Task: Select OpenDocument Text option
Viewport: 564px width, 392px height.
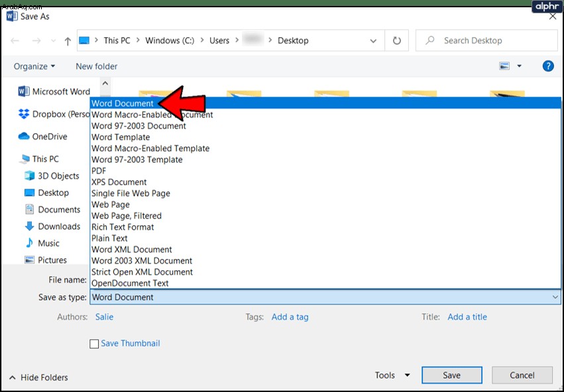Action: pyautogui.click(x=325, y=283)
